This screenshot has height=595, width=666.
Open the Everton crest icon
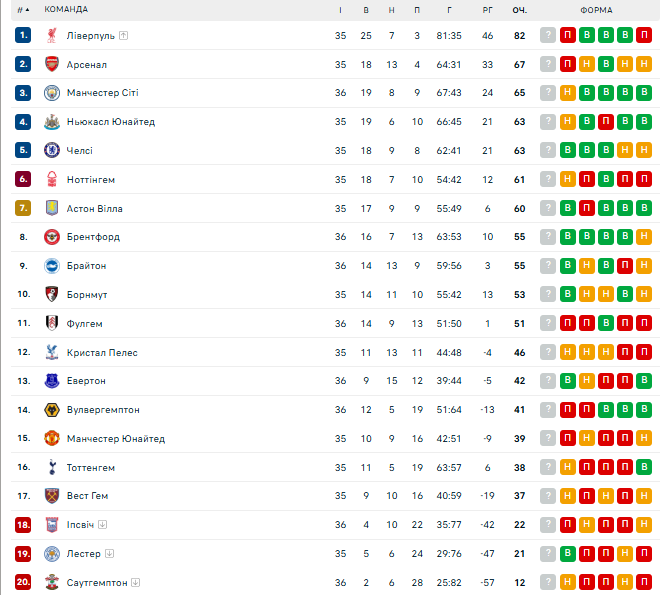(x=52, y=381)
